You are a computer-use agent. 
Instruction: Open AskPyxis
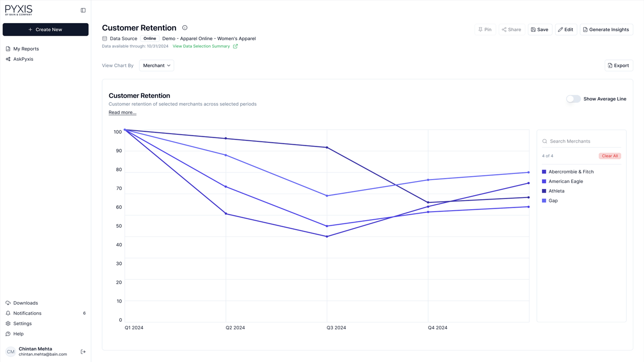coord(23,59)
